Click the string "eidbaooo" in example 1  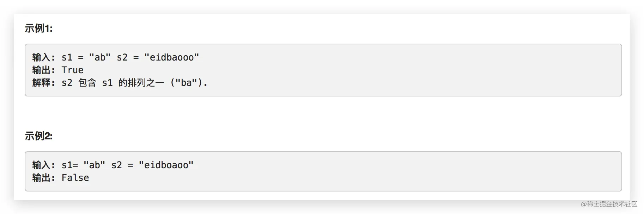172,57
